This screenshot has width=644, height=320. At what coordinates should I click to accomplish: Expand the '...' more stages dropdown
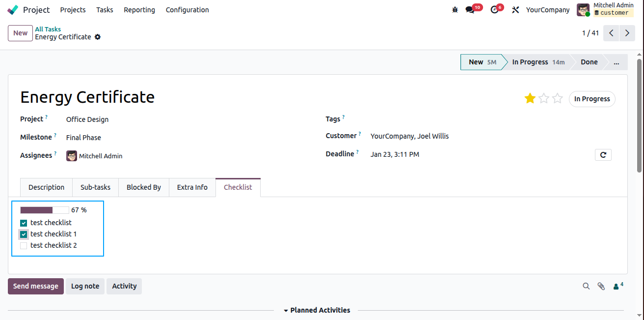617,62
